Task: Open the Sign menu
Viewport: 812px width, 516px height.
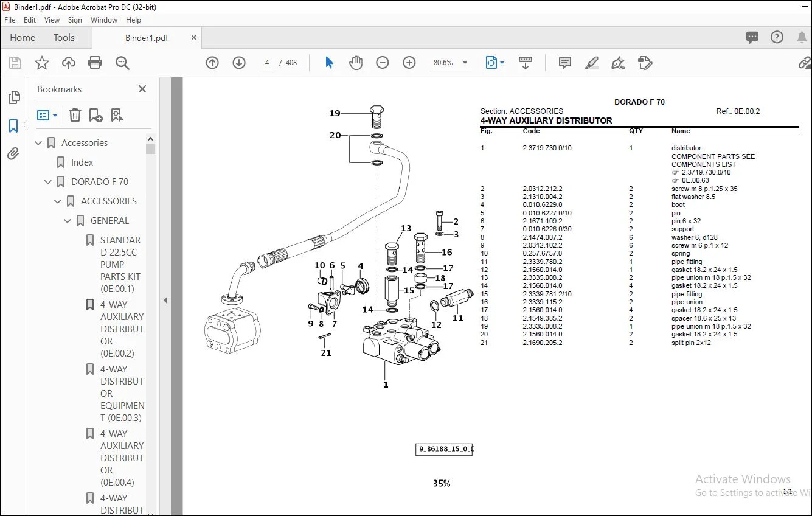Action: pyautogui.click(x=75, y=20)
